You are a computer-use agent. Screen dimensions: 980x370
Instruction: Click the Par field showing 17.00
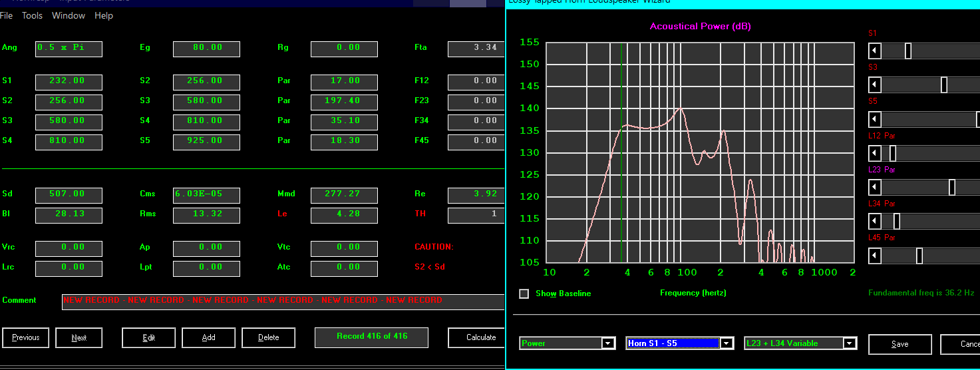[x=344, y=82]
